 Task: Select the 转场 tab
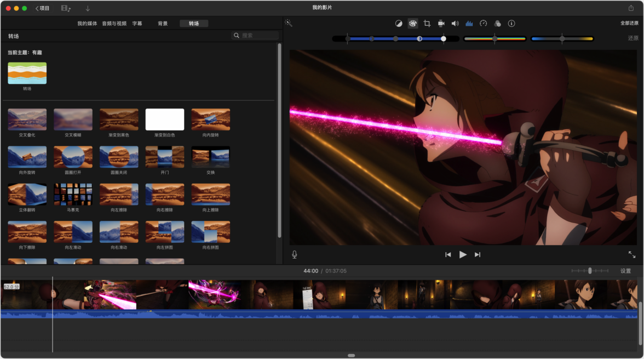tap(194, 24)
